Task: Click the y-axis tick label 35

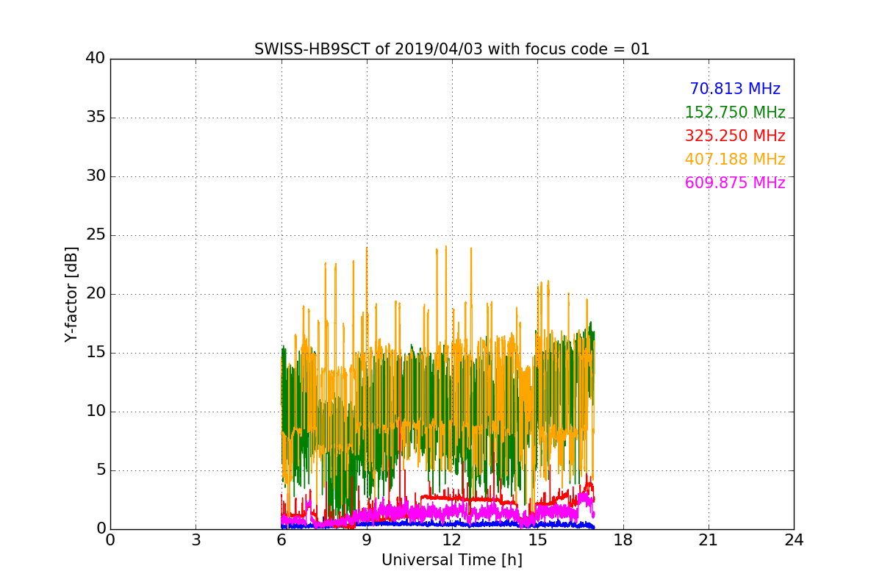Action: point(95,118)
